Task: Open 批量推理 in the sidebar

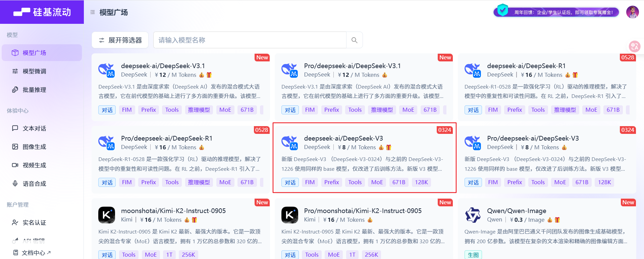Action: (42, 90)
